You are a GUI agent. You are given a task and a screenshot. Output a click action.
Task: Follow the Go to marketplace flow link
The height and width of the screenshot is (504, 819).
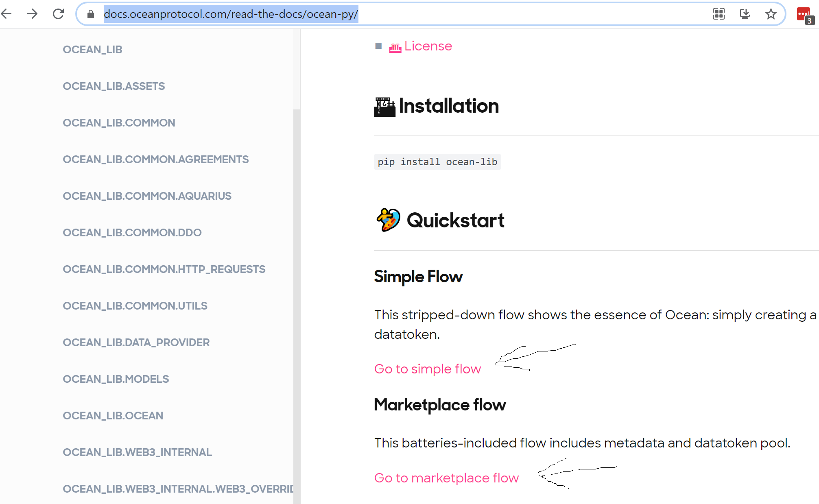(446, 478)
